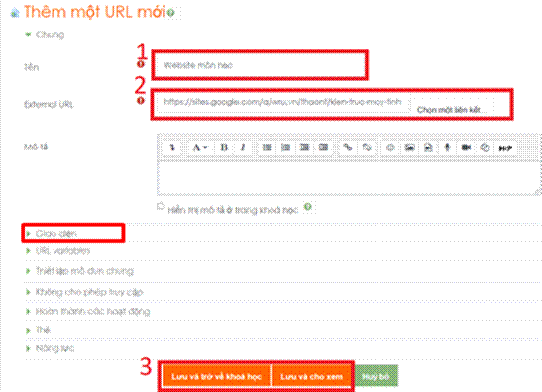The image size is (542, 392).
Task: Click the editor resize handle corner
Action: tap(538, 192)
